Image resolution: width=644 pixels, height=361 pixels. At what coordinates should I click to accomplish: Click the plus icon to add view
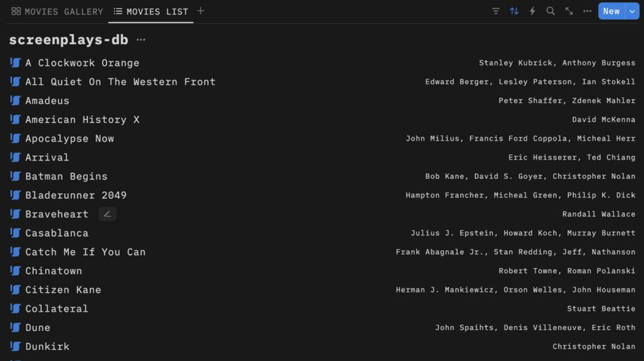[201, 11]
